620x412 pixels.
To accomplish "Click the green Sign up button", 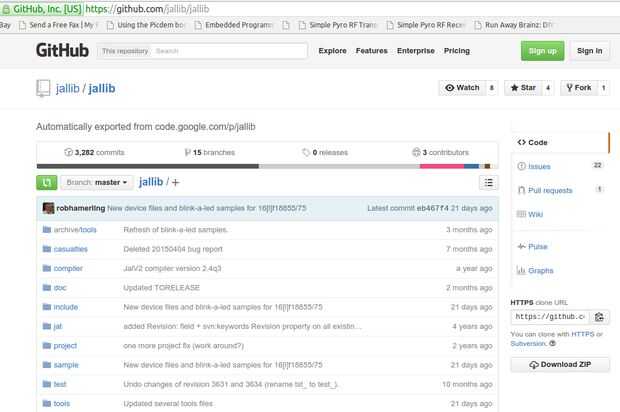I will pyautogui.click(x=542, y=51).
